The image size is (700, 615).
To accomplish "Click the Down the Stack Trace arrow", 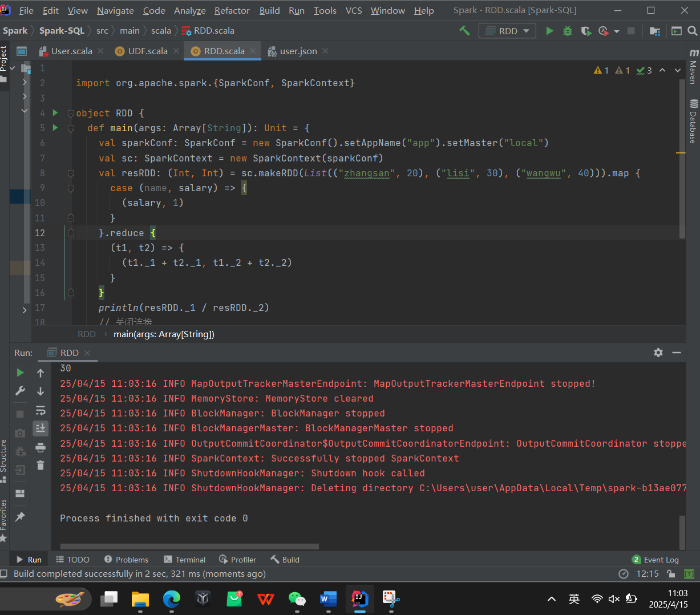I will (x=41, y=391).
